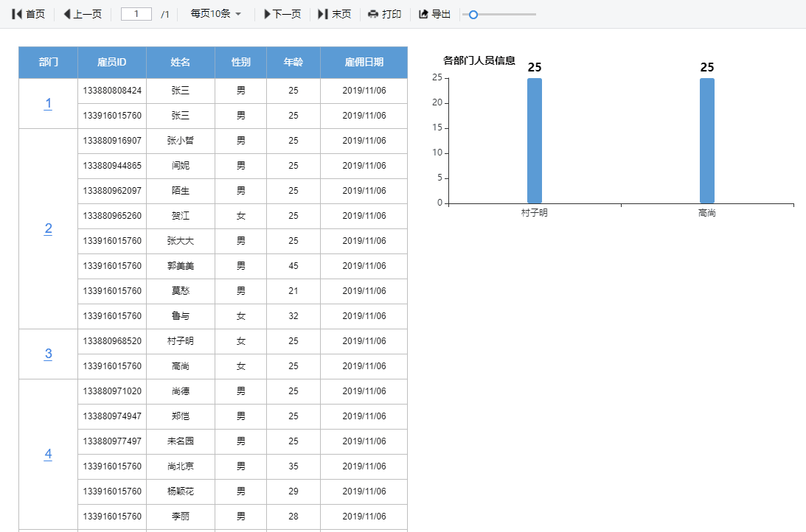Select the name cell 闫妮

(181, 166)
